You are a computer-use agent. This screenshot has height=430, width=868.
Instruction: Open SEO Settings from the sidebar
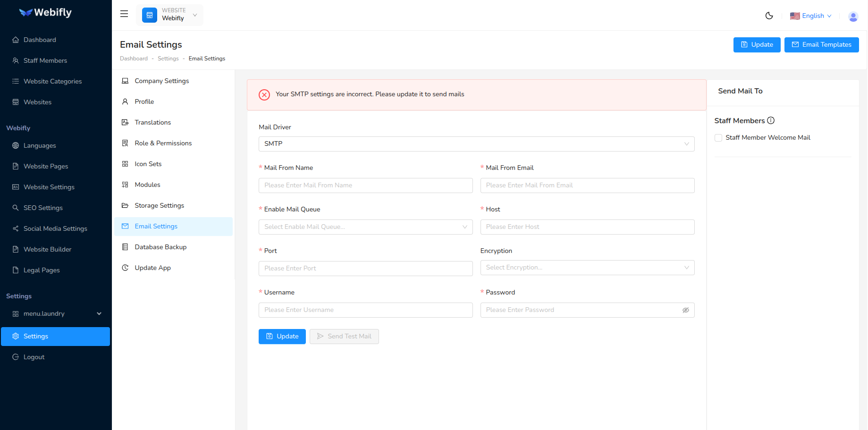coord(16,208)
